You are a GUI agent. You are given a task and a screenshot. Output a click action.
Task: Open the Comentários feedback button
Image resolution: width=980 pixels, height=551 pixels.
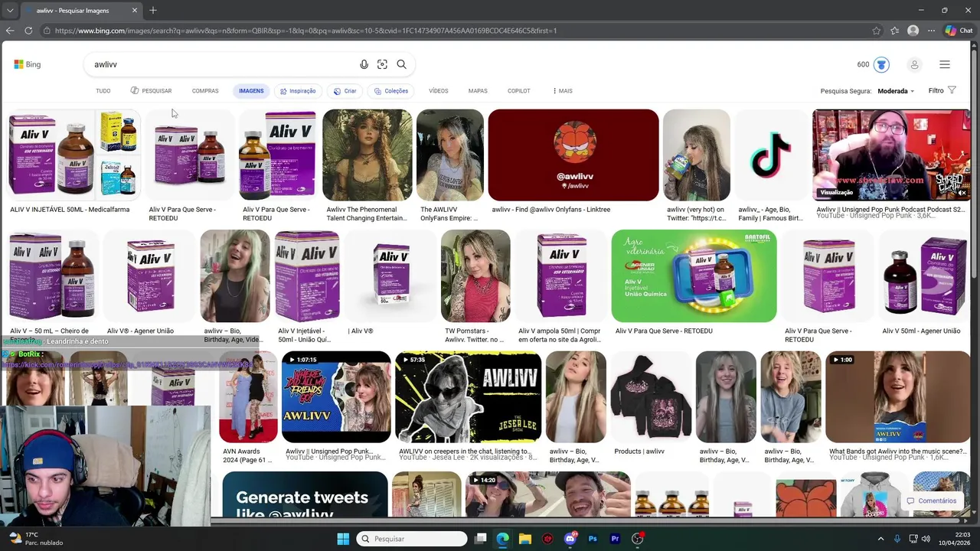932,500
